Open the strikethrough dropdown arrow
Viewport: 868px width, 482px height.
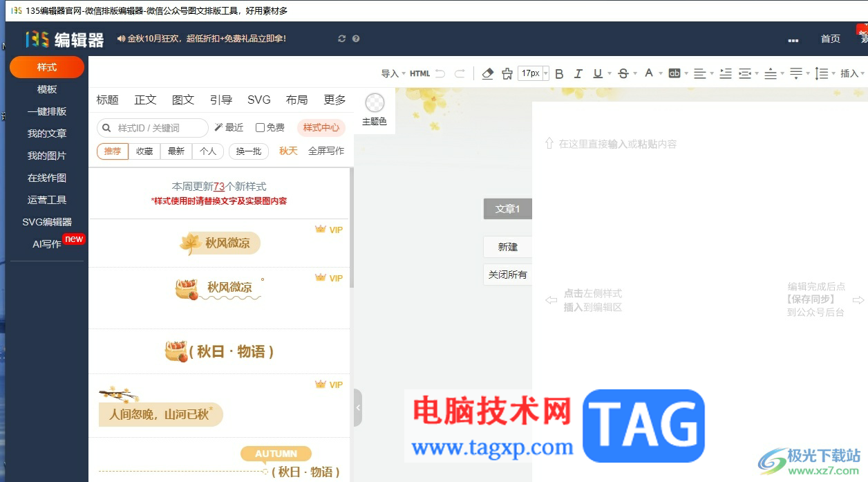[x=636, y=73]
